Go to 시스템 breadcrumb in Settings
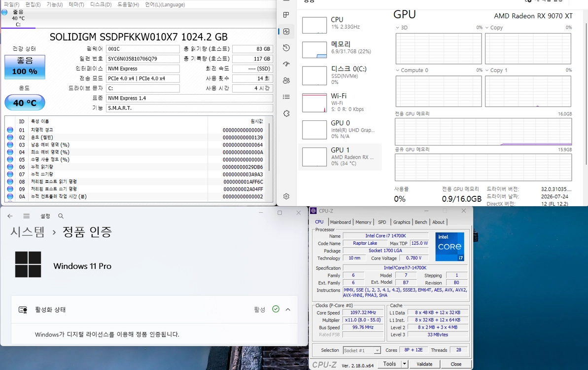The width and height of the screenshot is (588, 370). (x=28, y=231)
